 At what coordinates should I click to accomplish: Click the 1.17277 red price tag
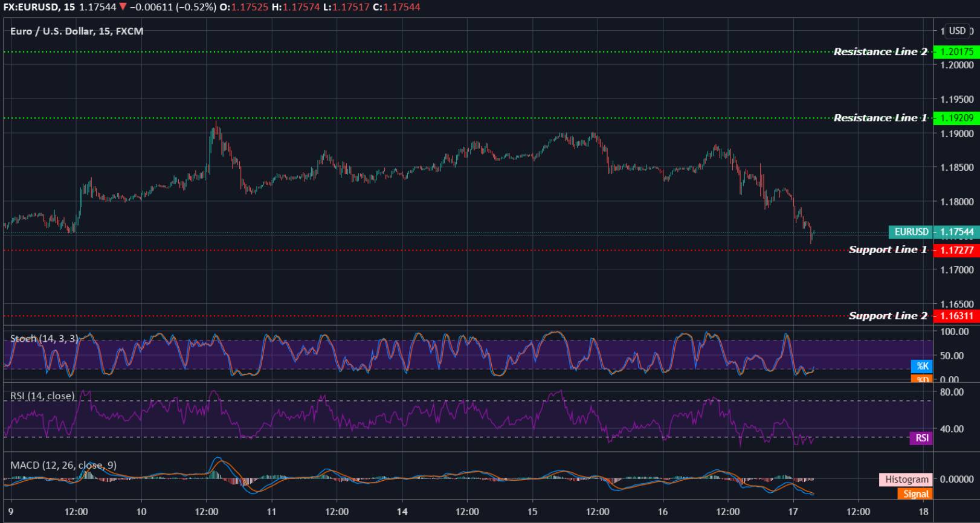click(x=956, y=250)
